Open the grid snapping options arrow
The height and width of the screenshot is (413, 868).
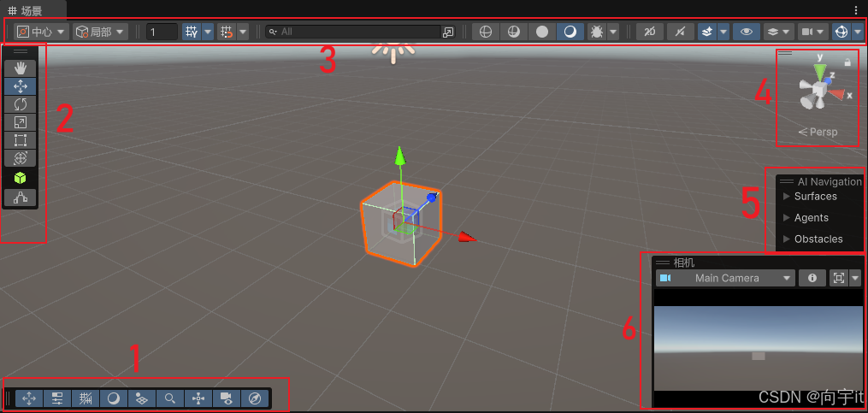point(243,32)
